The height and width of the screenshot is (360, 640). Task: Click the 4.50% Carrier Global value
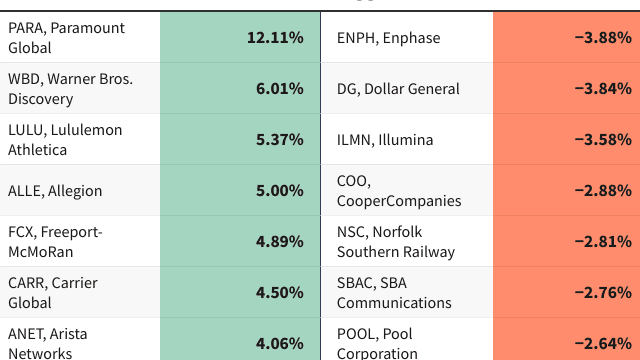coord(280,293)
